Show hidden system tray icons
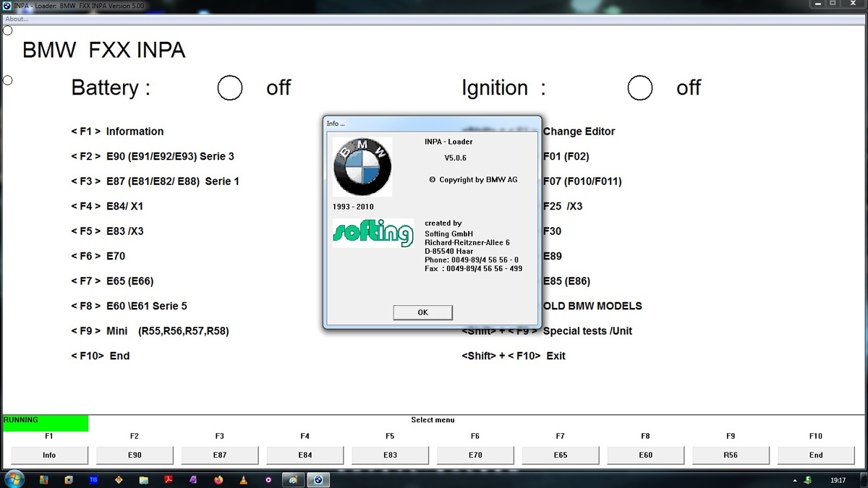 click(x=796, y=480)
